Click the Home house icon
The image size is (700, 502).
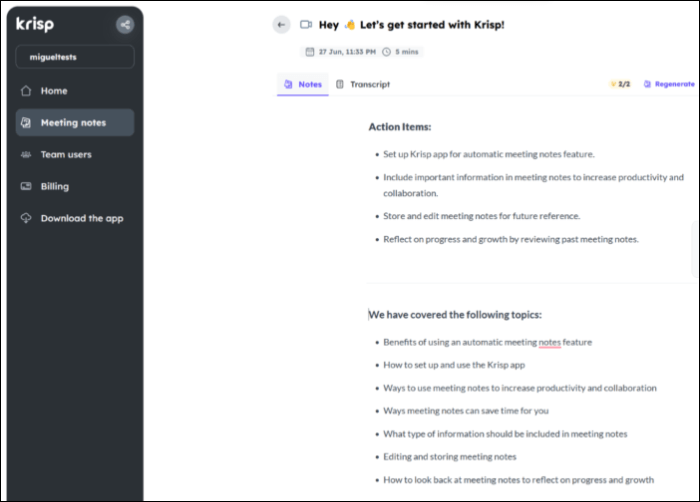pyautogui.click(x=26, y=91)
